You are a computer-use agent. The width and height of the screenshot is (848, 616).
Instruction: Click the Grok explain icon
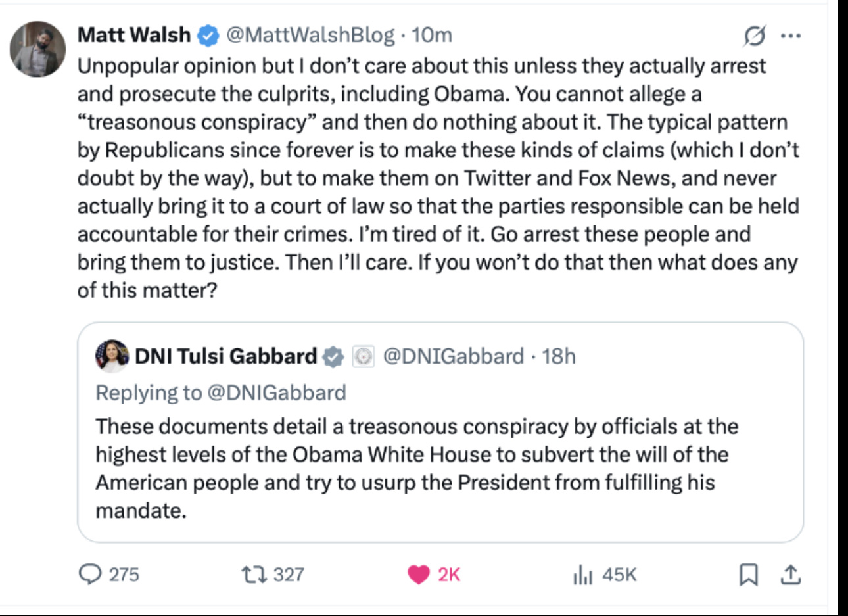pyautogui.click(x=754, y=36)
